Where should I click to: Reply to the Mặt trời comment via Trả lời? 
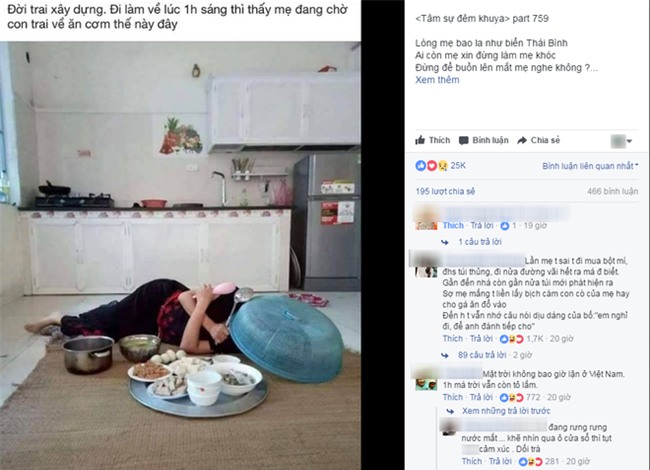tap(482, 397)
